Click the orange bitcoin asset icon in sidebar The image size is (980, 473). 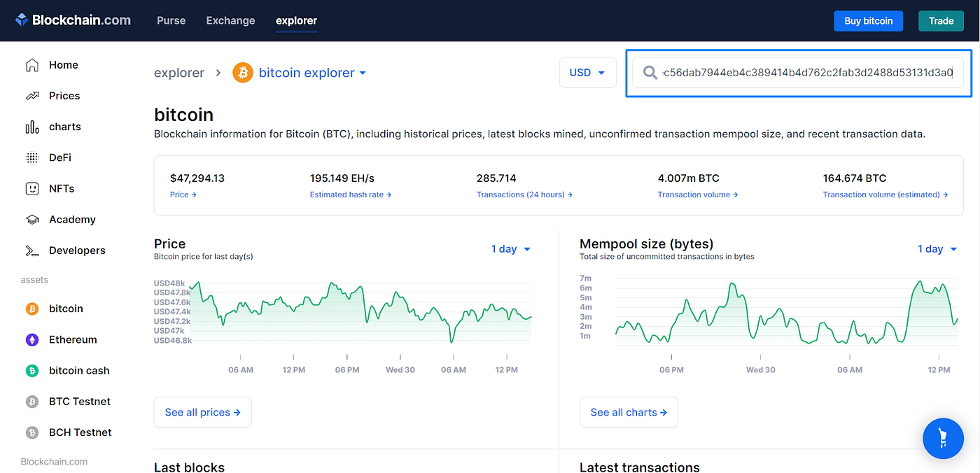(32, 309)
